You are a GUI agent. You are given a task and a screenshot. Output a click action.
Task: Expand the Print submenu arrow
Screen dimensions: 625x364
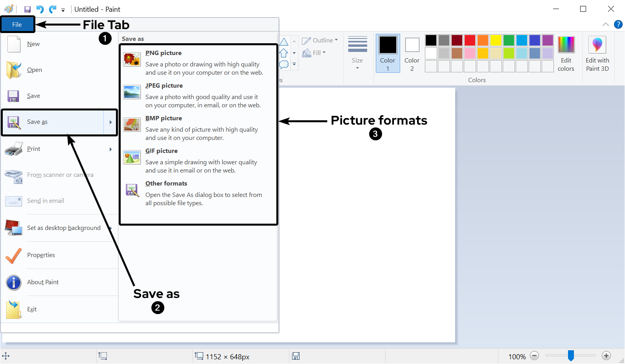pyautogui.click(x=110, y=149)
